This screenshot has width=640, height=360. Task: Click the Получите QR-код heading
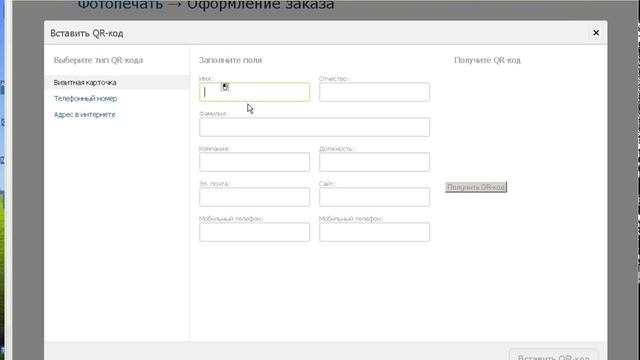click(487, 60)
